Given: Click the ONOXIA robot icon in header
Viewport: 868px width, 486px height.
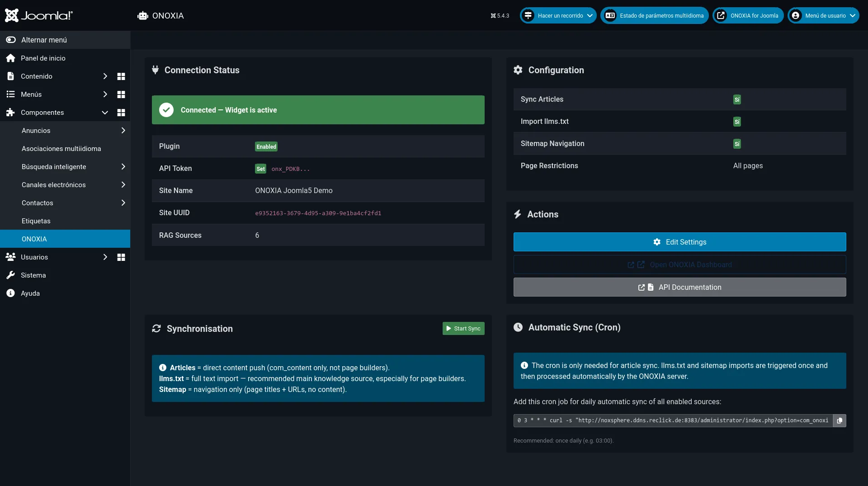Looking at the screenshot, I should pyautogui.click(x=143, y=16).
